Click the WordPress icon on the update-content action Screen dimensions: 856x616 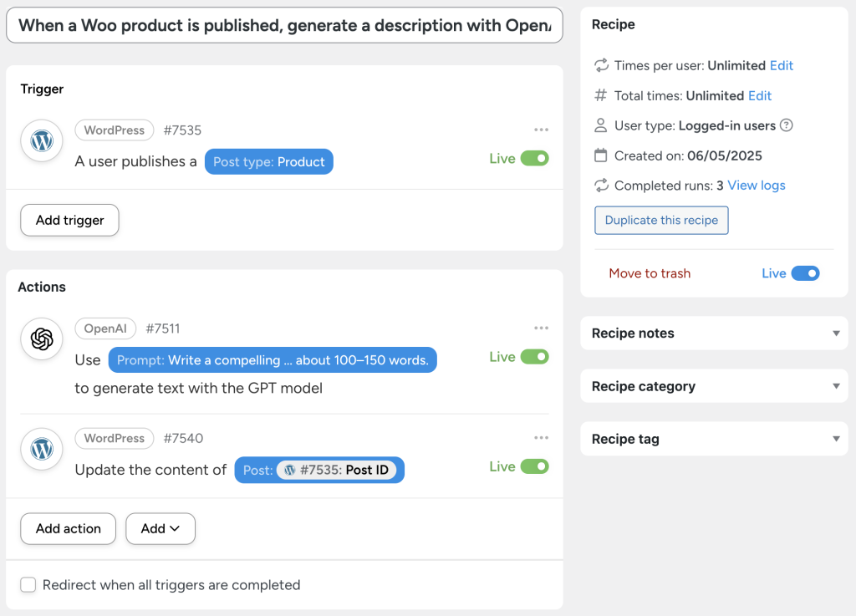point(41,449)
